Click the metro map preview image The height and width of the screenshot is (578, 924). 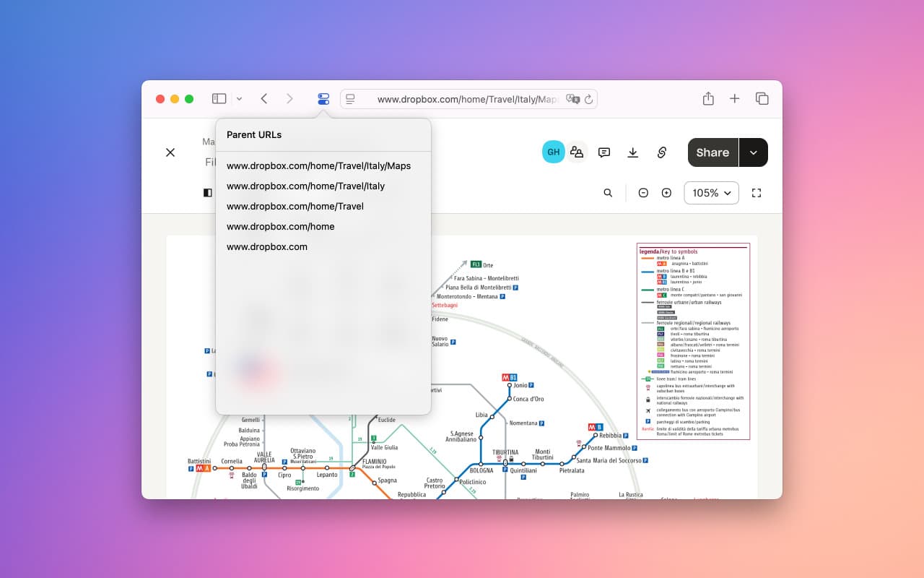click(x=462, y=367)
